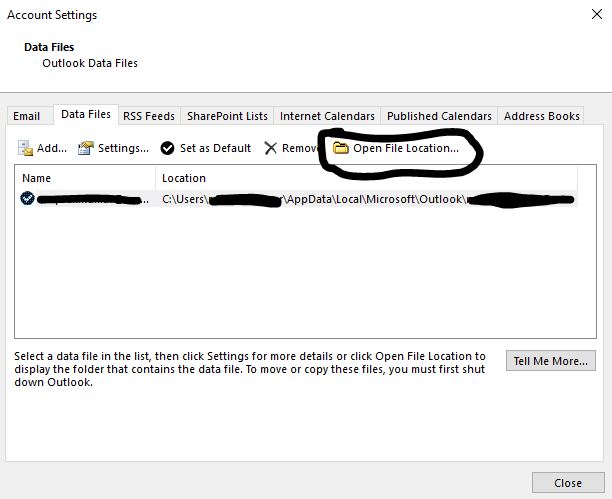
Task: Switch to the Email tab
Action: (27, 116)
